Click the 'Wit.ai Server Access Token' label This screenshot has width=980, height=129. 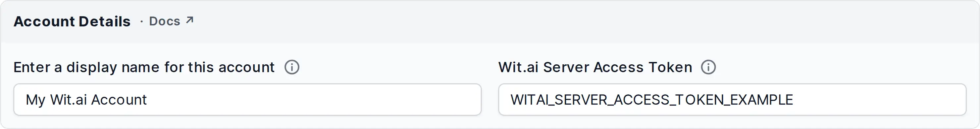595,67
